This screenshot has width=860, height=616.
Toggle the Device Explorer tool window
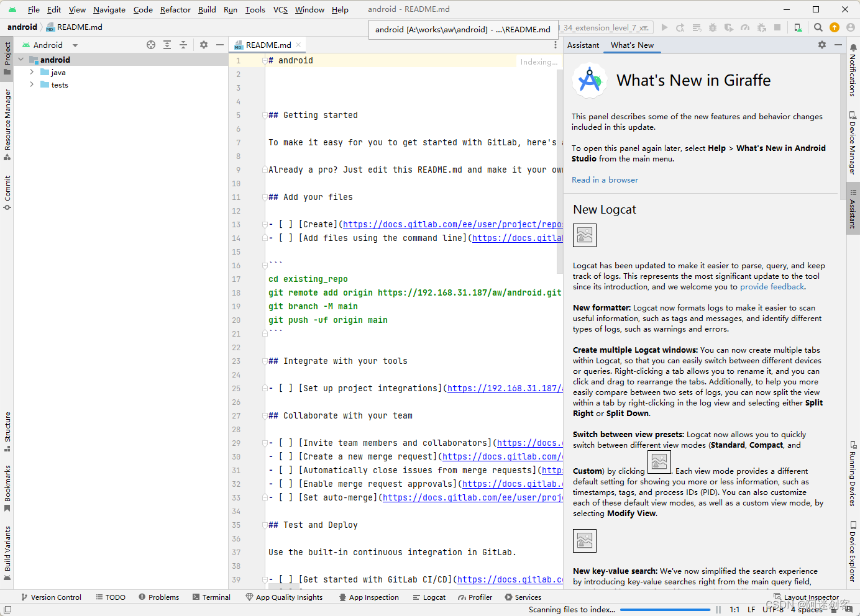[853, 551]
